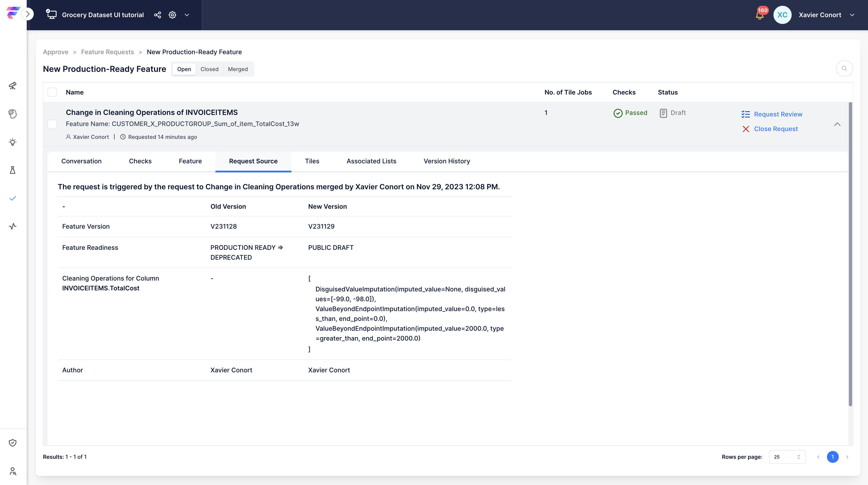Select the Open status filter
This screenshot has width=868, height=485.
click(184, 69)
